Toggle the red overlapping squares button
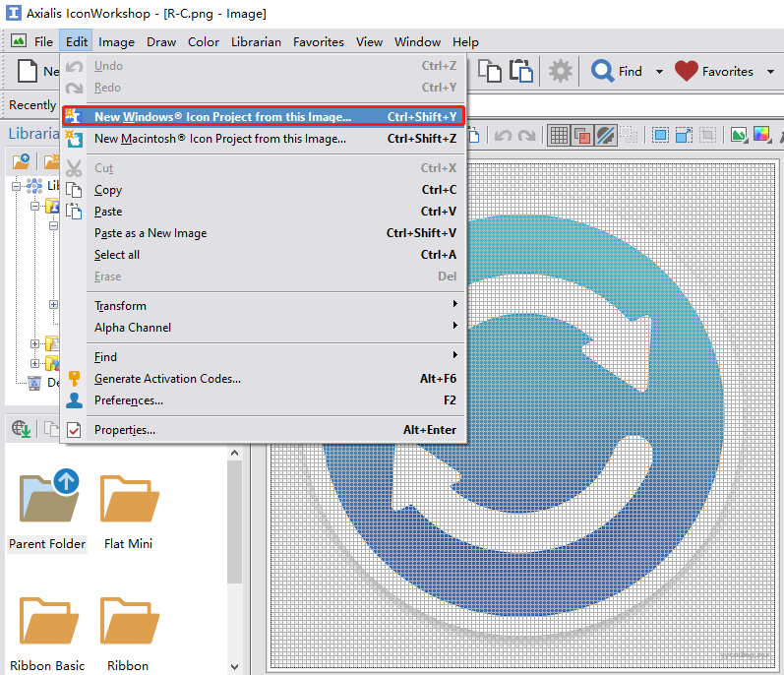 click(x=581, y=135)
